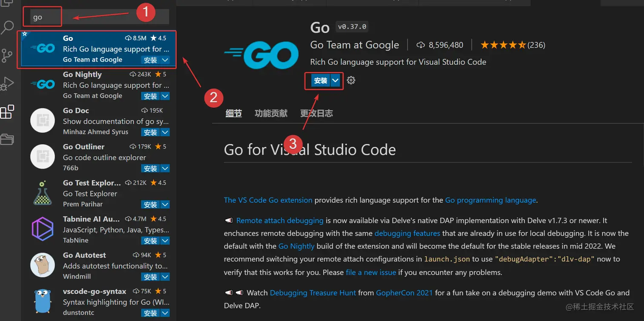Open the Explorer files icon
This screenshot has height=321, width=644.
pos(6,3)
